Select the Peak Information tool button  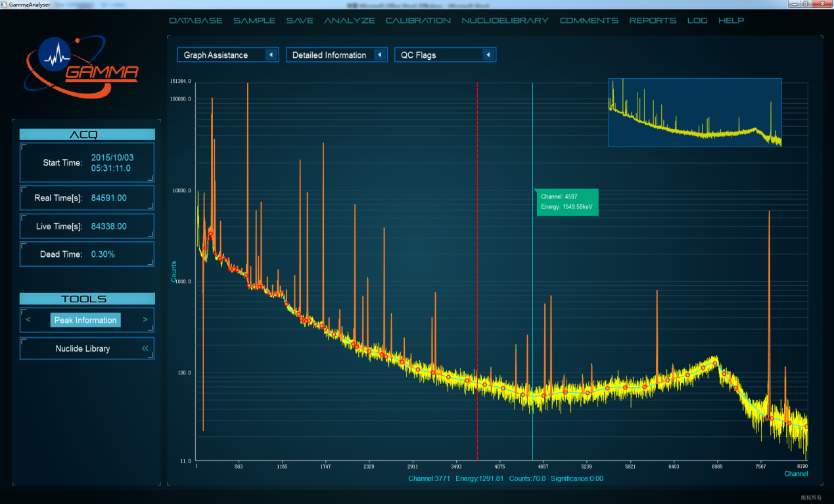click(85, 320)
